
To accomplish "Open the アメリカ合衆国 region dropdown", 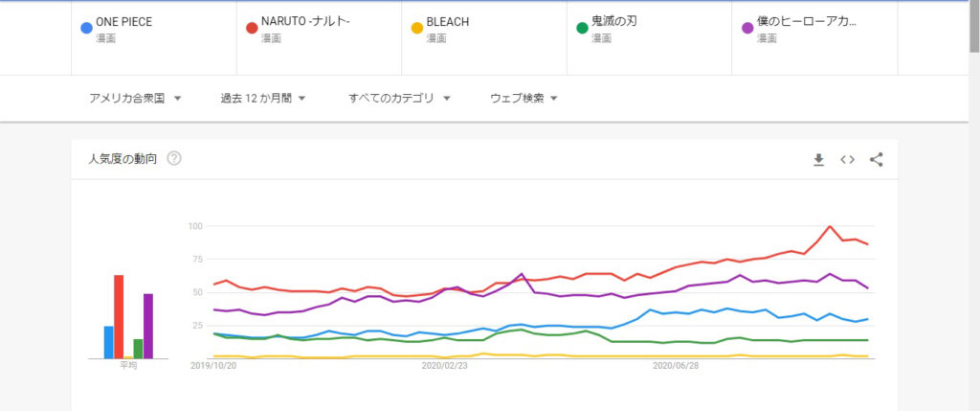I will pyautogui.click(x=135, y=98).
